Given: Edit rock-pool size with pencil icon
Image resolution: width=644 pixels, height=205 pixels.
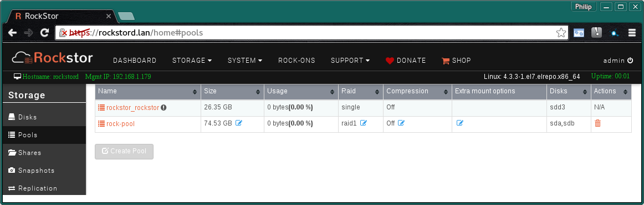Looking at the screenshot, I should click(239, 123).
